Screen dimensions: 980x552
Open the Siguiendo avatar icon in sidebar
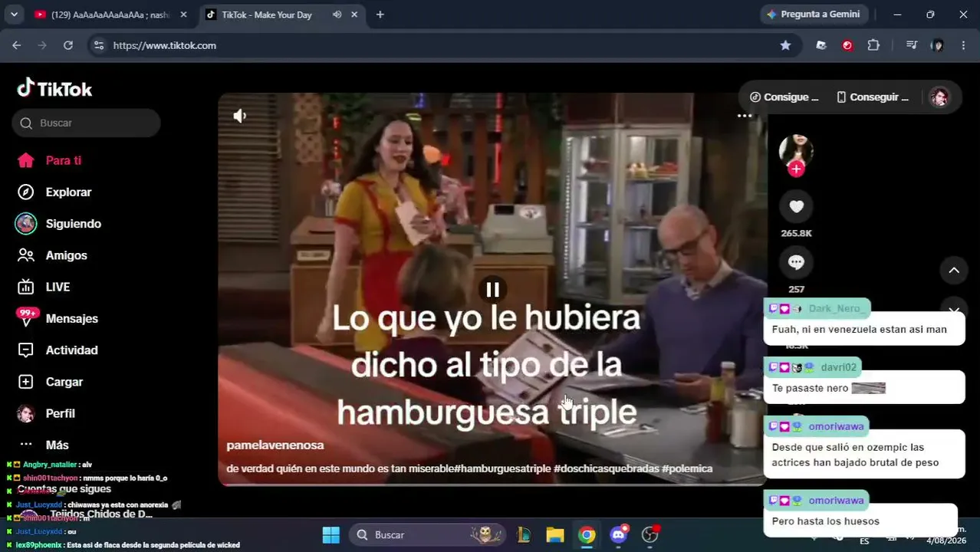coord(25,223)
